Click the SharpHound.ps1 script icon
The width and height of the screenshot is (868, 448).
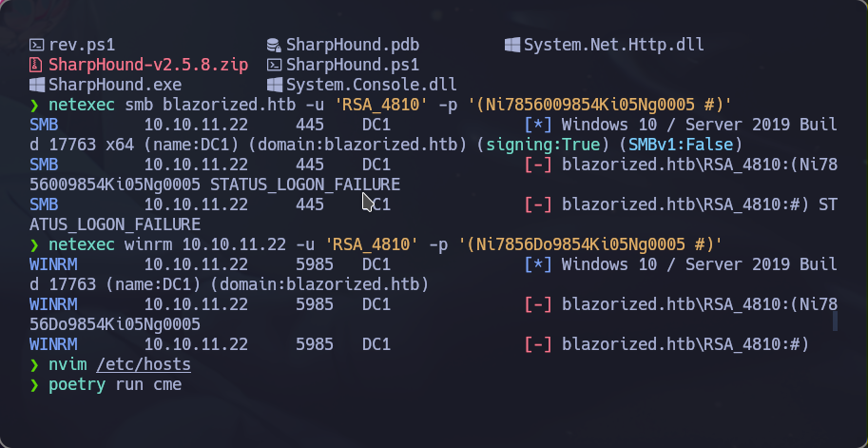tap(274, 65)
